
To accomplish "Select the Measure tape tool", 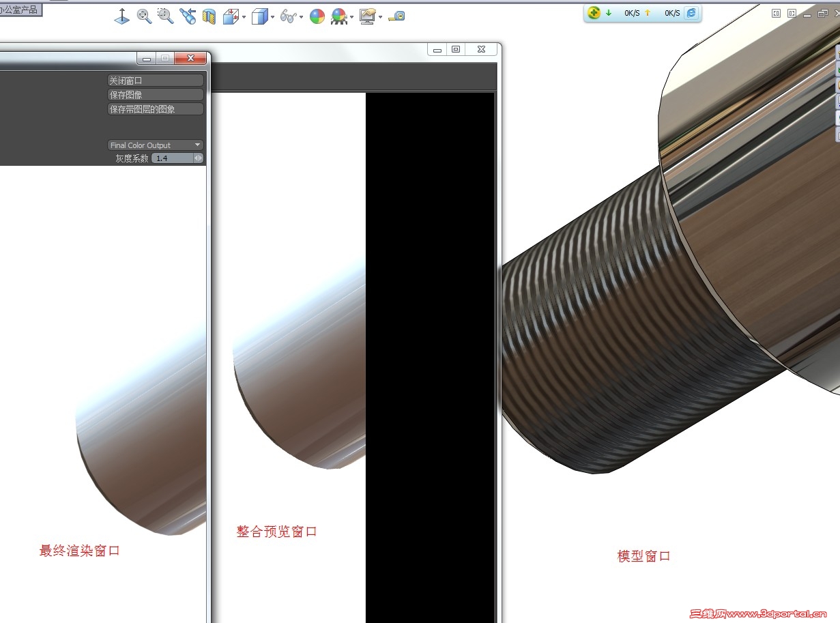I will (396, 16).
